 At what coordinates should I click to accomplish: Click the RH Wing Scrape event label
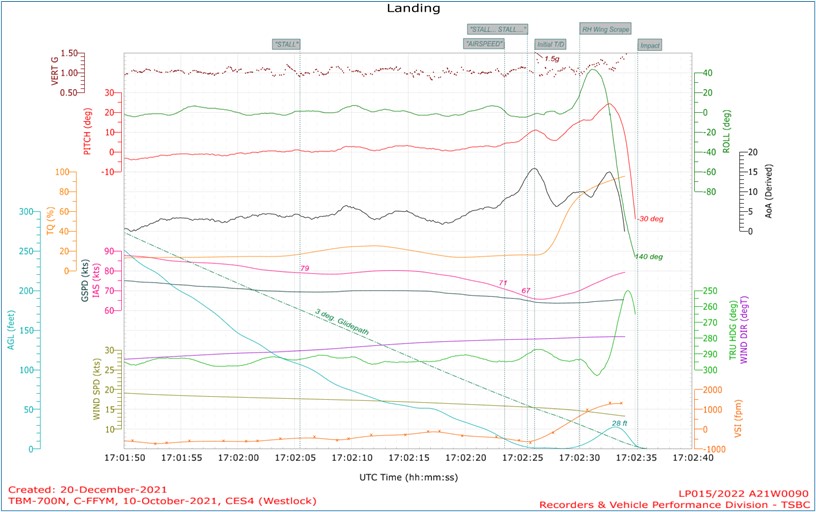tap(606, 30)
